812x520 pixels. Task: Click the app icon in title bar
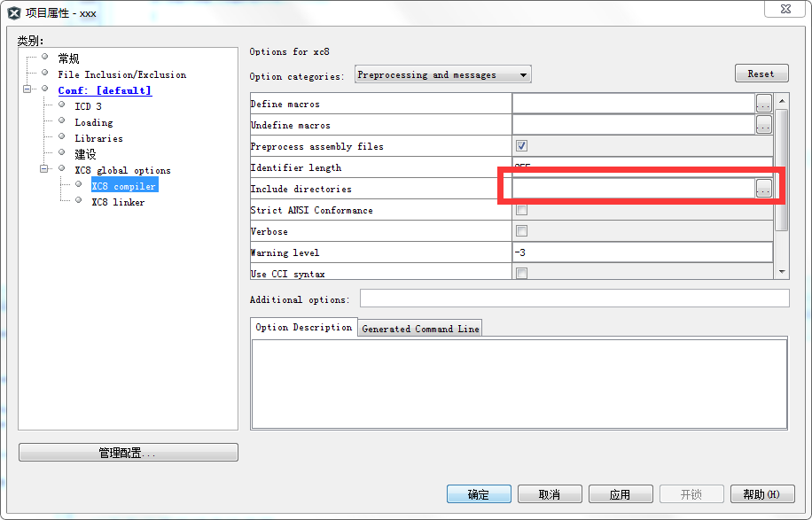click(x=14, y=13)
